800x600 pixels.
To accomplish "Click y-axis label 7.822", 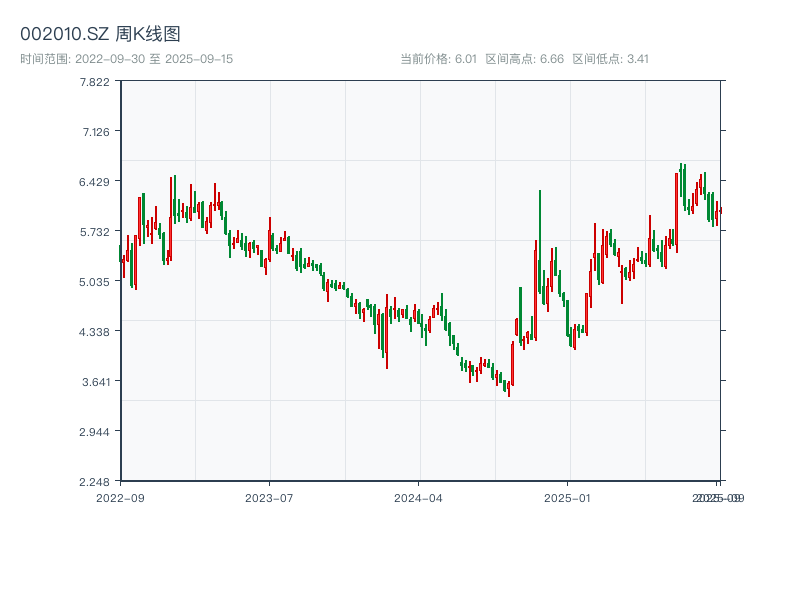I will [95, 82].
